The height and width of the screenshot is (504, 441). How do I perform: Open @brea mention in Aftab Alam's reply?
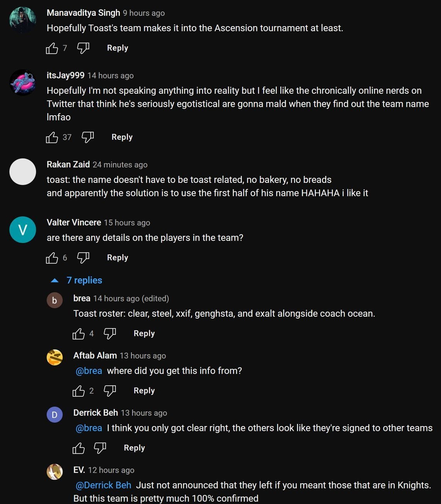[x=89, y=371]
